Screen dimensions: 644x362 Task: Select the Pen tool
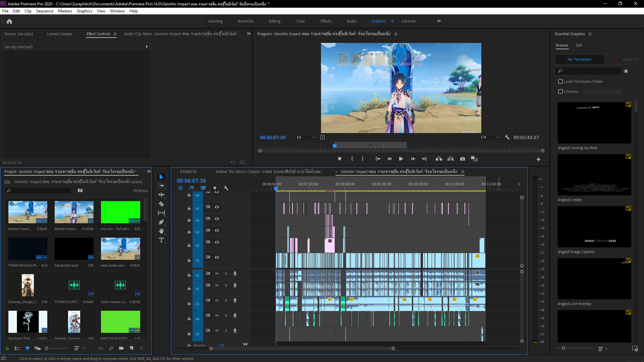pos(161,222)
